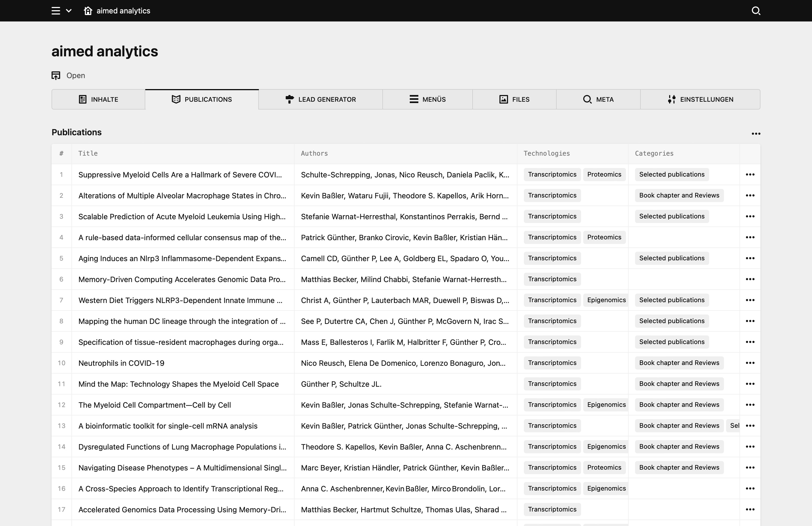
Task: Select the Publications tab
Action: (x=202, y=99)
